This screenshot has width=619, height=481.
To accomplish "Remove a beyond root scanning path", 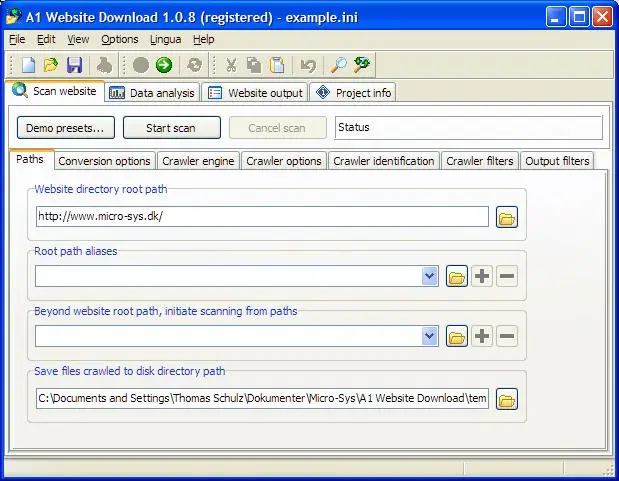I will pos(507,336).
